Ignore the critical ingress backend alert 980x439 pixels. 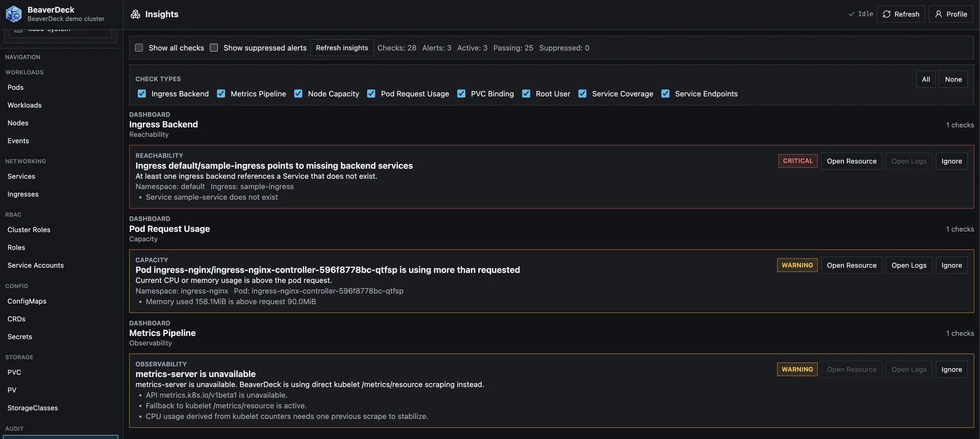click(x=951, y=161)
